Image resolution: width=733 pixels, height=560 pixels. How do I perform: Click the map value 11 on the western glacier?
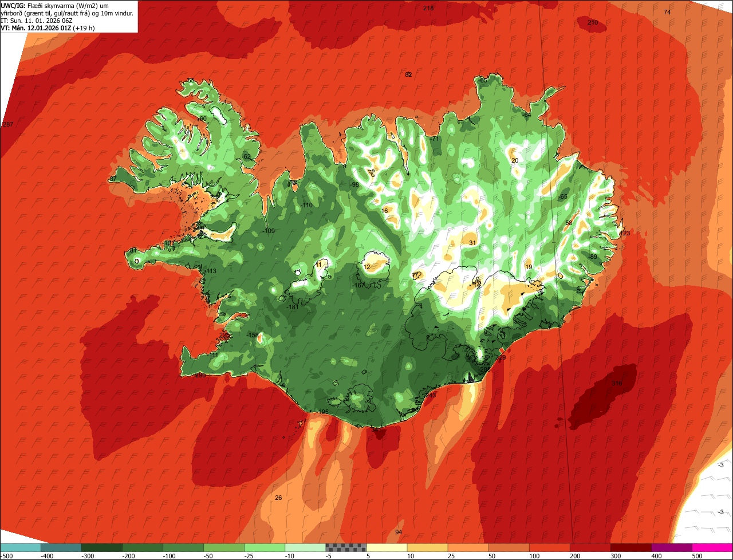[319, 265]
